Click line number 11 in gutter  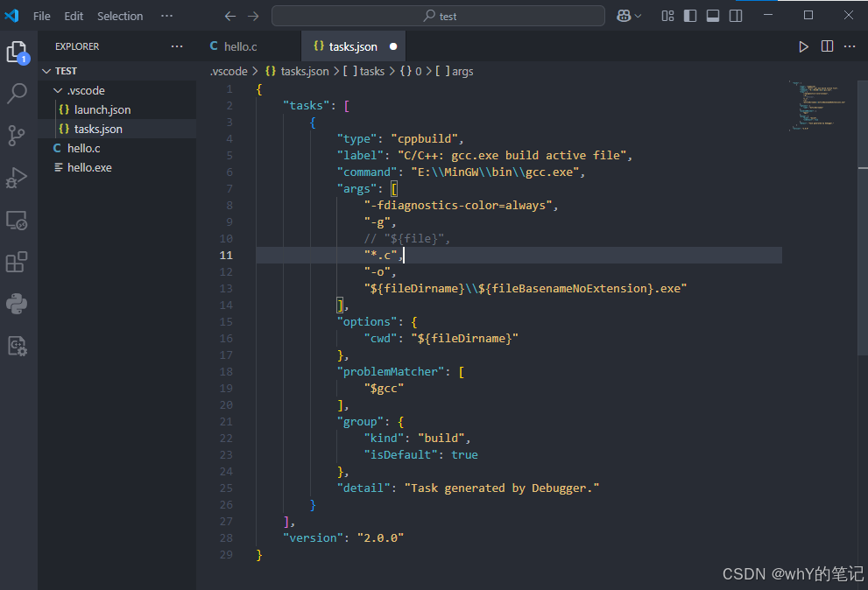(x=226, y=255)
